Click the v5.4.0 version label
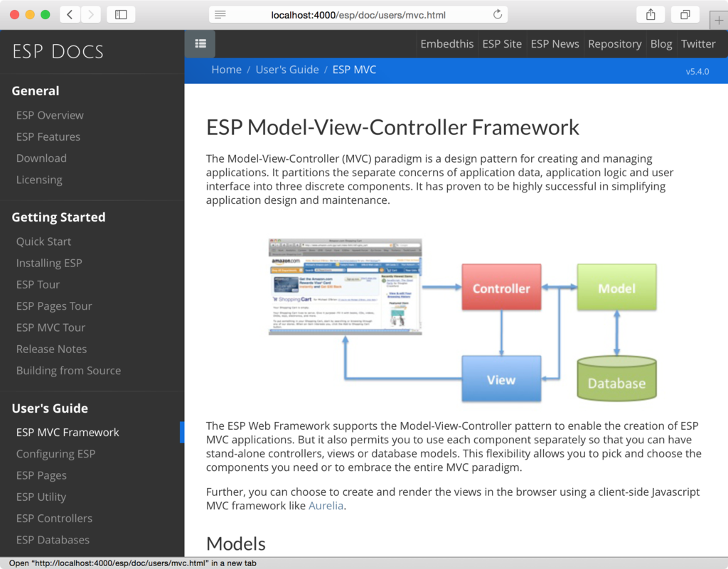Screen dimensions: 728x569 tap(697, 72)
